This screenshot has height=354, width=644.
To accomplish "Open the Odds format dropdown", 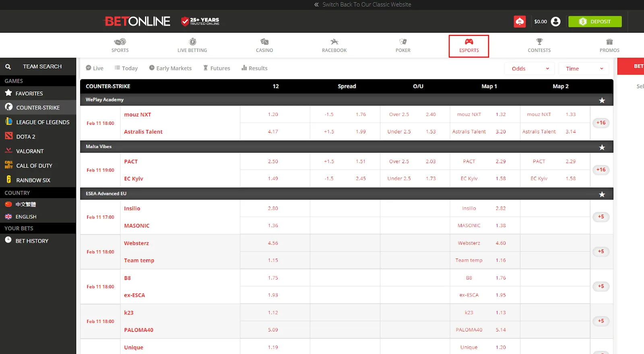I will click(x=530, y=68).
